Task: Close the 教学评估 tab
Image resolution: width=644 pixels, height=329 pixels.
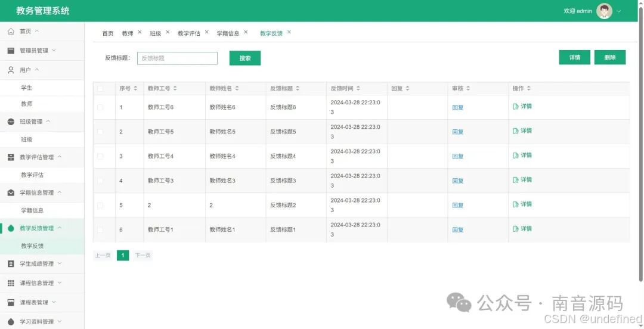Action: (206, 32)
